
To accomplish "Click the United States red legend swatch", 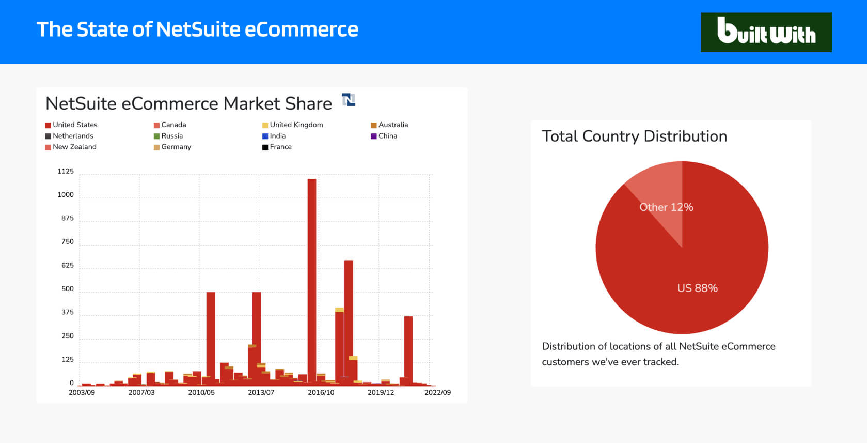I will tap(48, 125).
